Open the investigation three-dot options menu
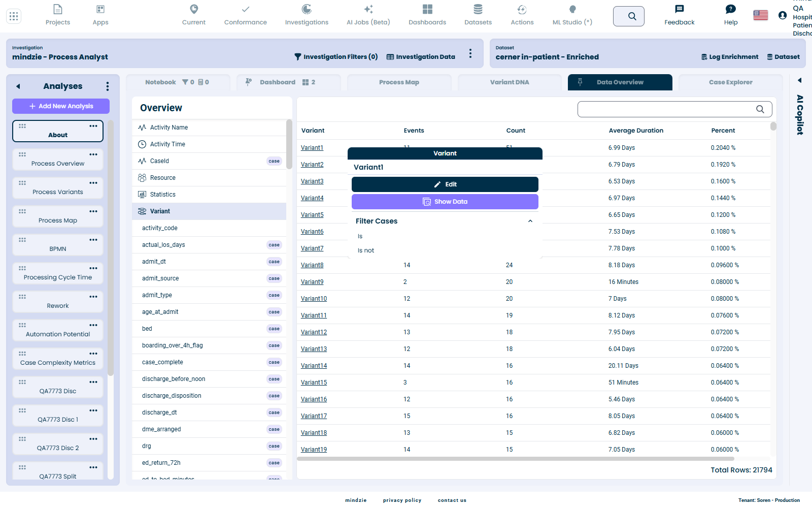 (470, 53)
